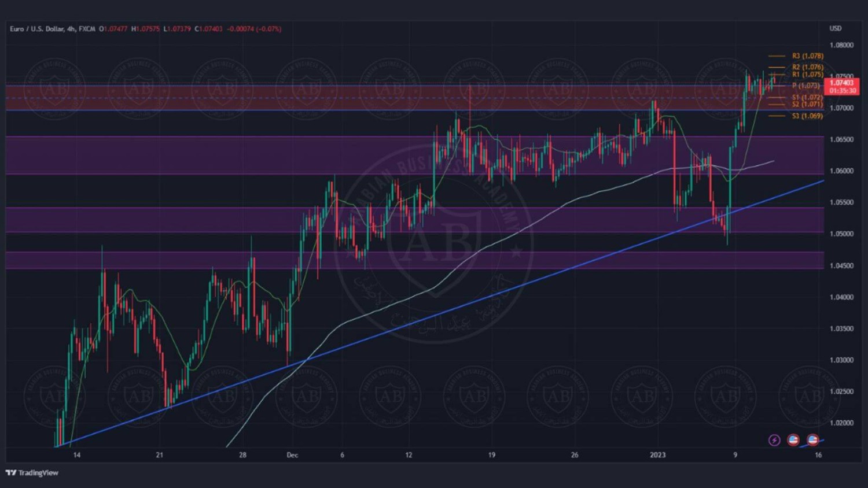
Task: Click the S1 (1.072) pivot label
Action: 807,98
